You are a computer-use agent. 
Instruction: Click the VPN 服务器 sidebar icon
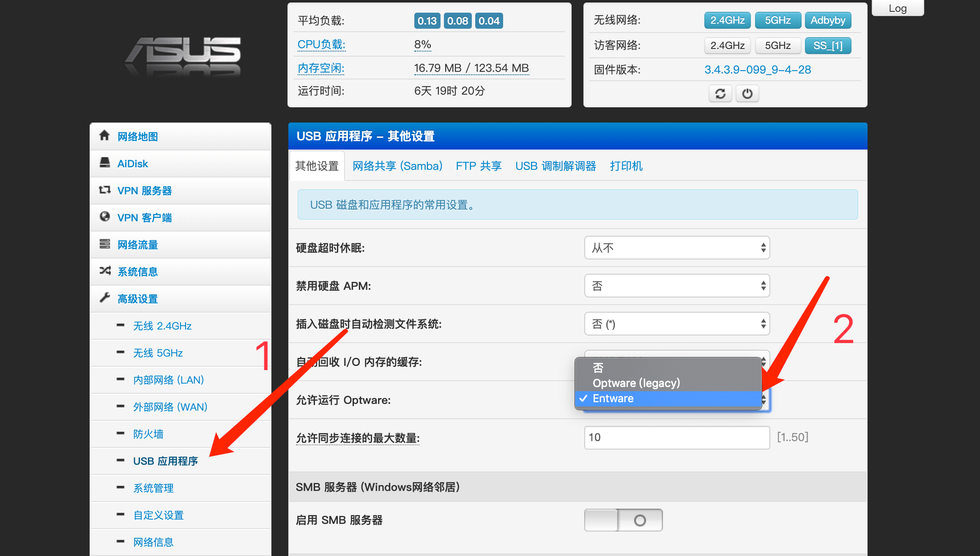point(104,190)
